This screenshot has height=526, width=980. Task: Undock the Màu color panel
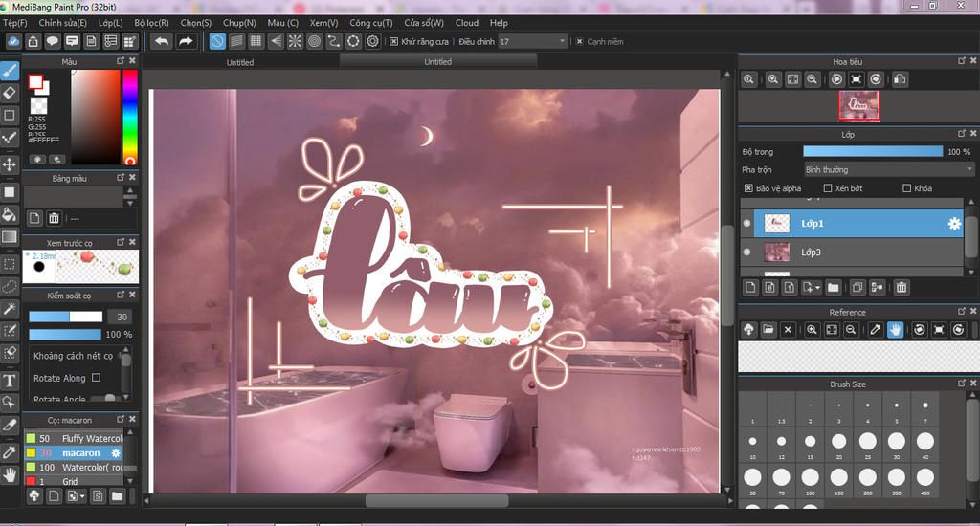coord(121,60)
